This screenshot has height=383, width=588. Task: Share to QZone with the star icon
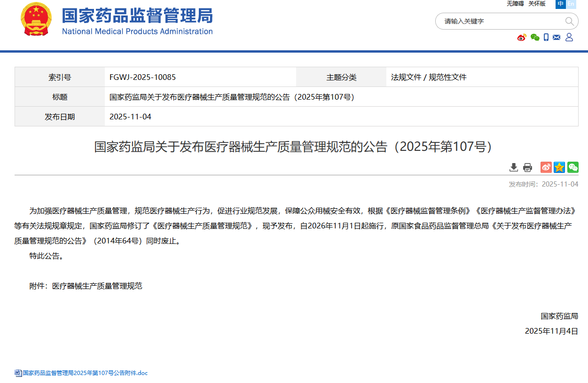(559, 167)
